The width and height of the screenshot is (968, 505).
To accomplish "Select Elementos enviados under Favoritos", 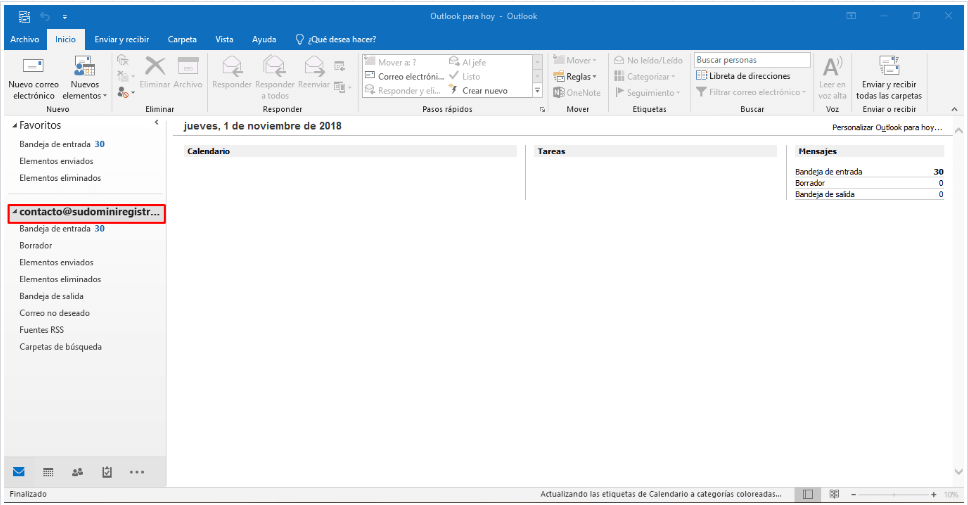I will (56, 161).
